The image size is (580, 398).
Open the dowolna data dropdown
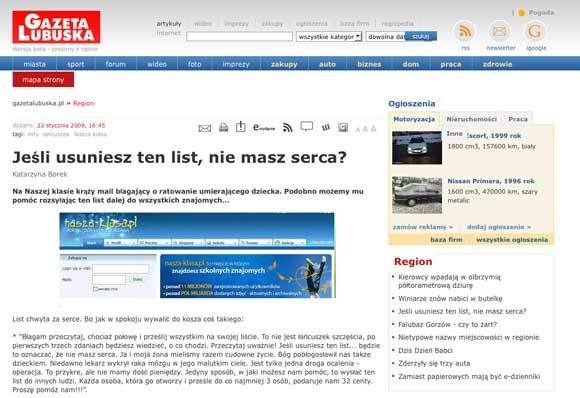pyautogui.click(x=385, y=37)
